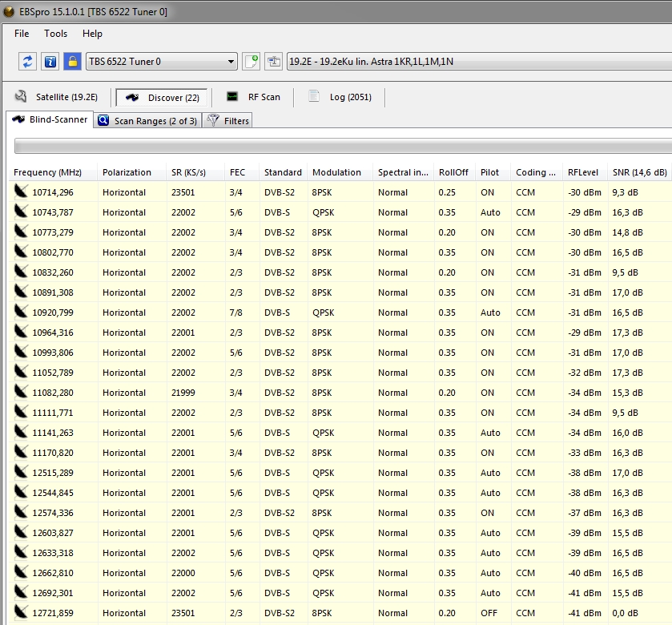Image resolution: width=672 pixels, height=625 pixels.
Task: Click SNR value 0,0 dB
Action: point(625,613)
